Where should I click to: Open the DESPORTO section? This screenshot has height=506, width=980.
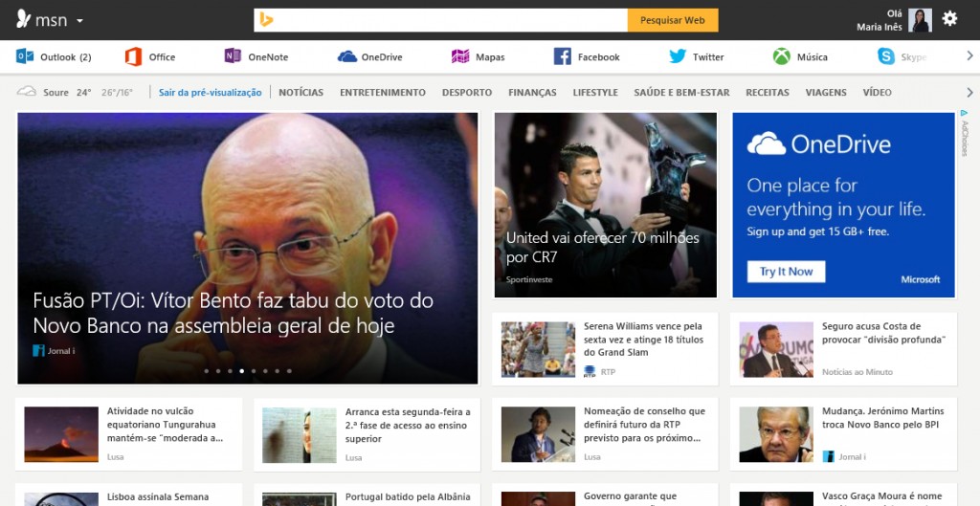(467, 93)
